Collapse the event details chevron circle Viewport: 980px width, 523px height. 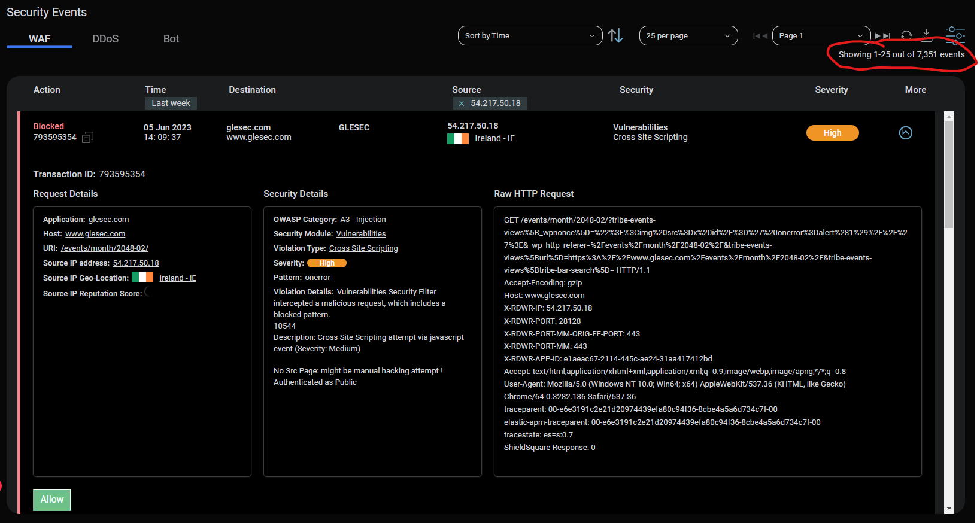906,133
